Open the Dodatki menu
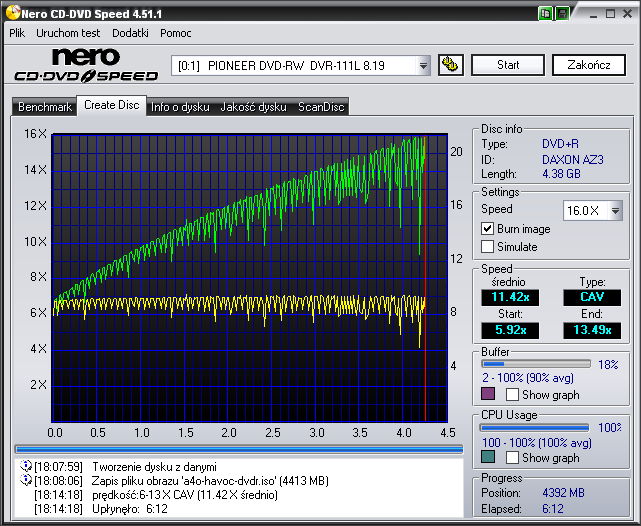 click(x=130, y=33)
